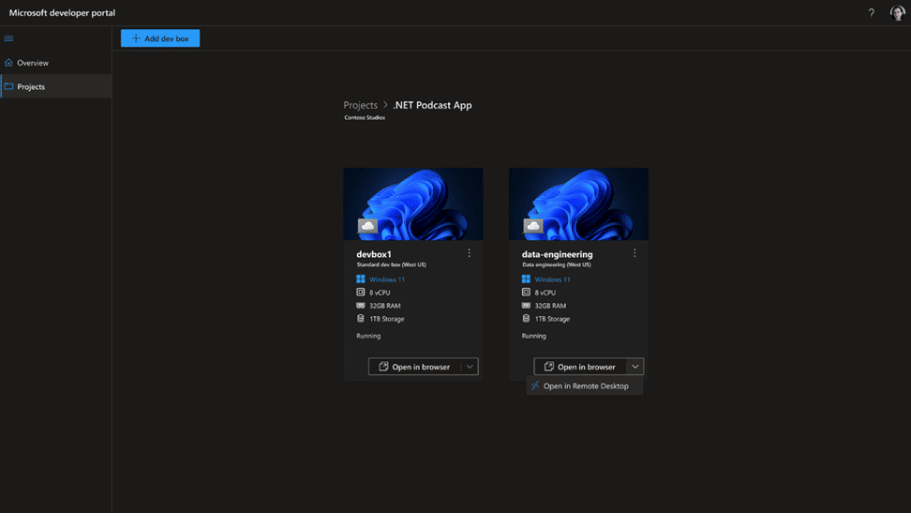Click cloud icon on data-engineering thumbnail
The width and height of the screenshot is (911, 516).
tap(533, 225)
